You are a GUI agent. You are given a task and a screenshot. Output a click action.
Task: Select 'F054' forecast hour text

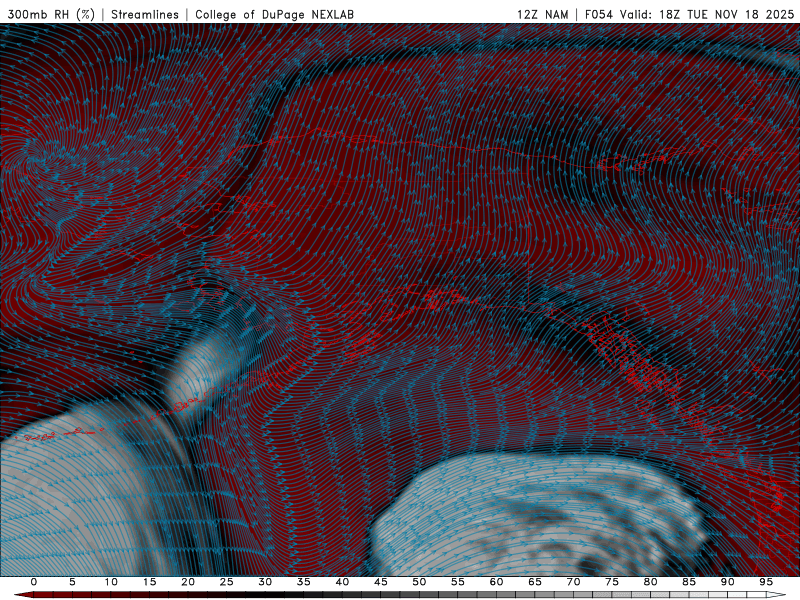(599, 14)
